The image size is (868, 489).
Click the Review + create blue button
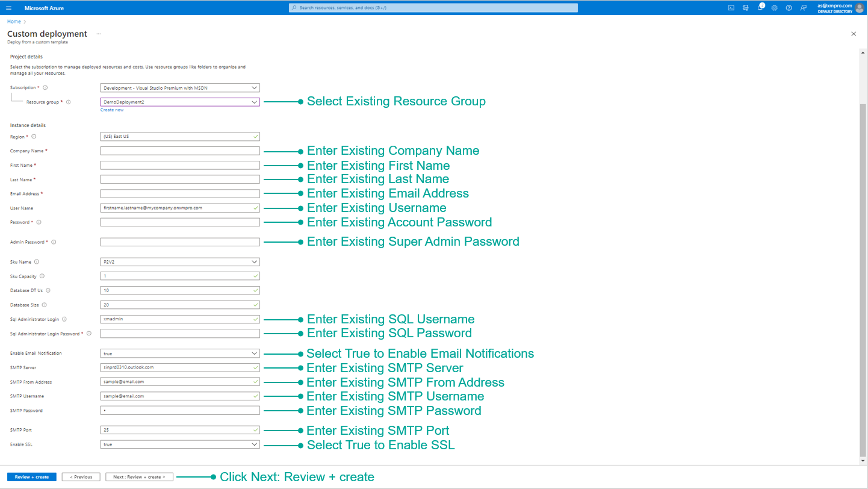click(x=32, y=477)
